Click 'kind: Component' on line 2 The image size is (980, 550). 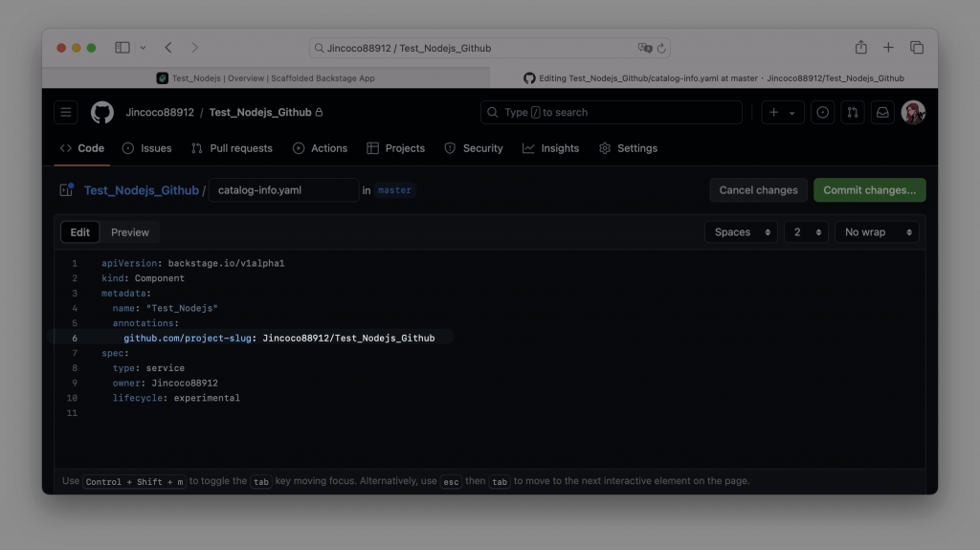(144, 278)
